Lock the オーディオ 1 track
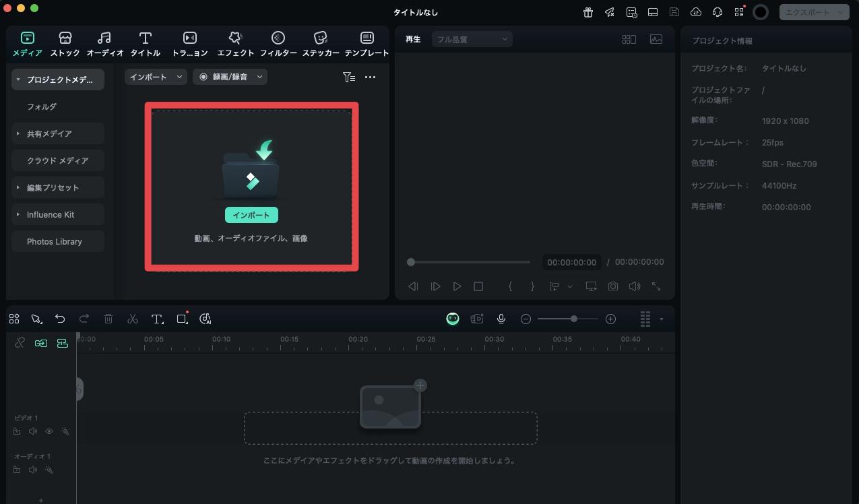The height and width of the screenshot is (504, 859). point(17,470)
